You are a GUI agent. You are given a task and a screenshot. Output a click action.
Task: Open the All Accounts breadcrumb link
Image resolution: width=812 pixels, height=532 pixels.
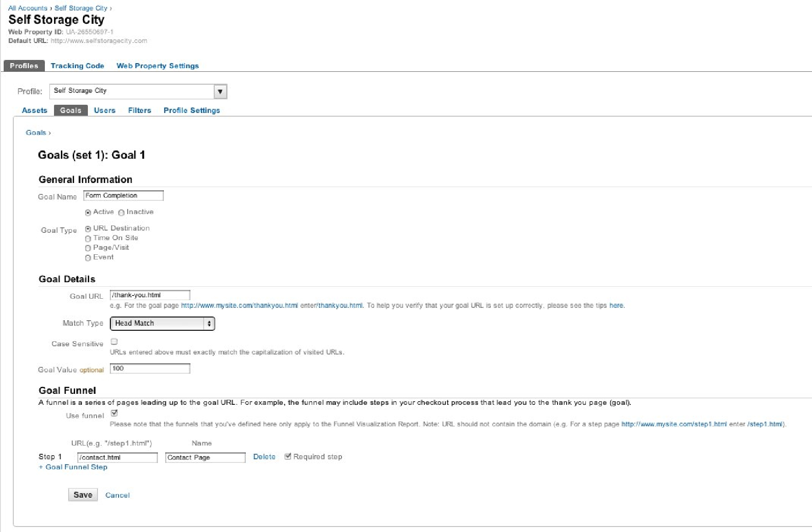(x=28, y=8)
